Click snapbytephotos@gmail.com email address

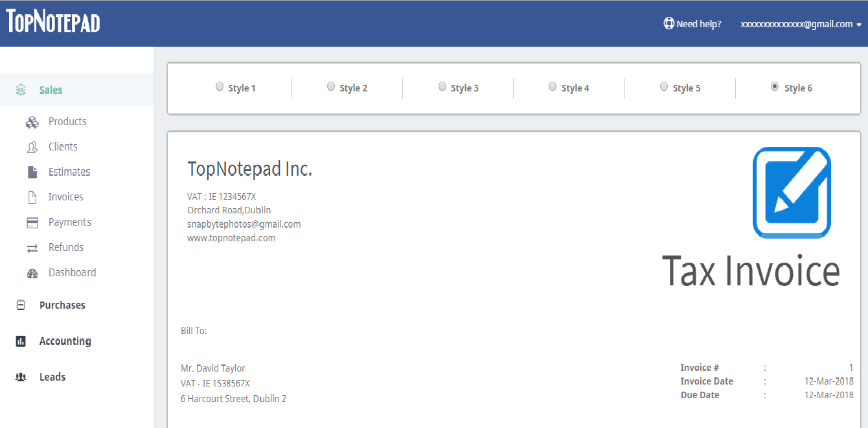pos(244,224)
